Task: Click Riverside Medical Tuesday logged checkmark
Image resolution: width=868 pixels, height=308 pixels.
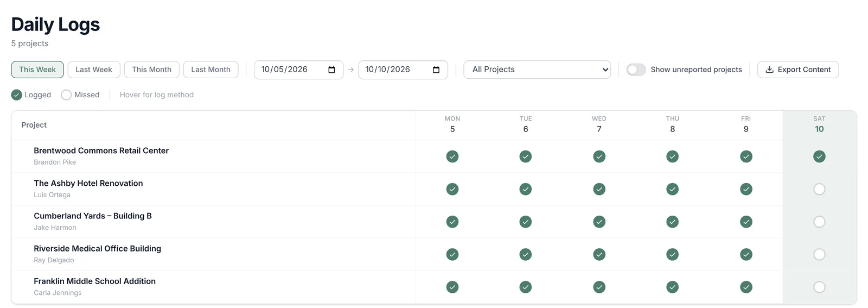Action: click(526, 254)
